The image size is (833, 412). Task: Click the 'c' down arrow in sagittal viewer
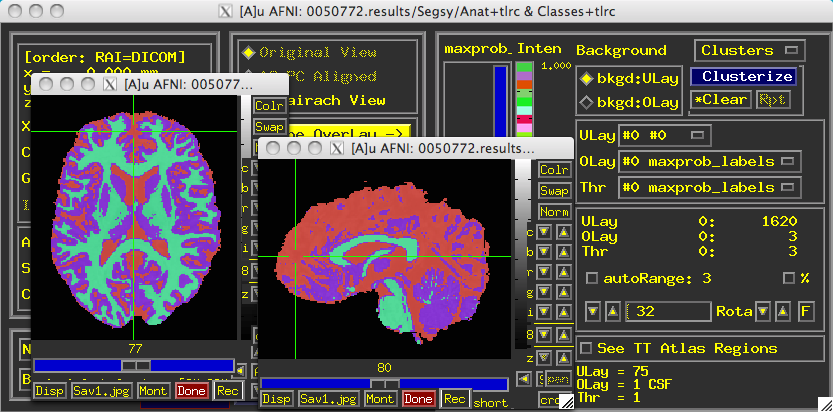544,232
